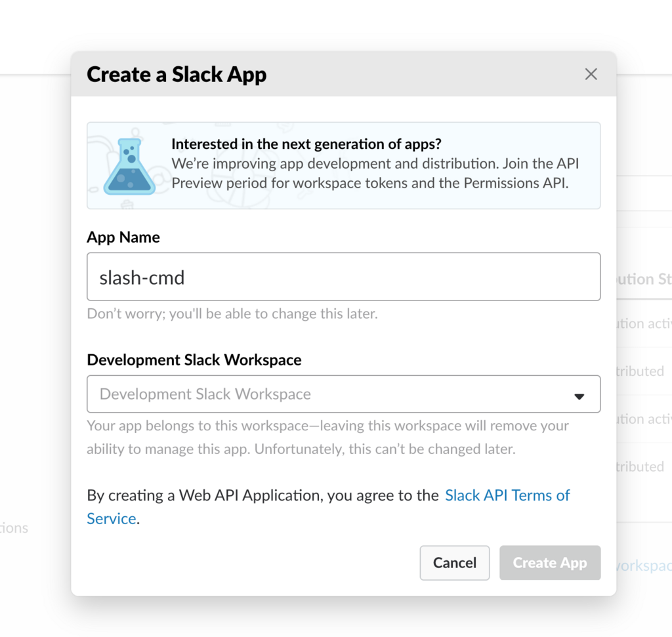Open the Development Slack Workspace dropdown

click(x=343, y=394)
